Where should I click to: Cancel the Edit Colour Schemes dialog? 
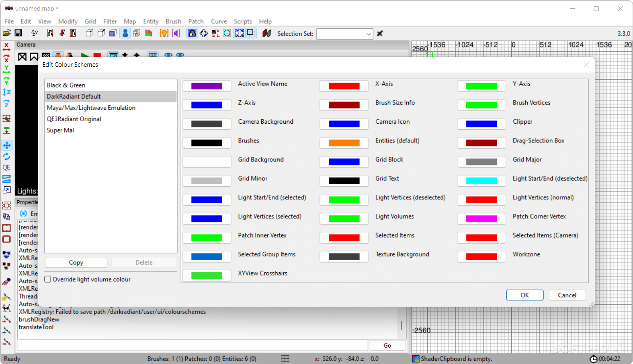tap(567, 295)
